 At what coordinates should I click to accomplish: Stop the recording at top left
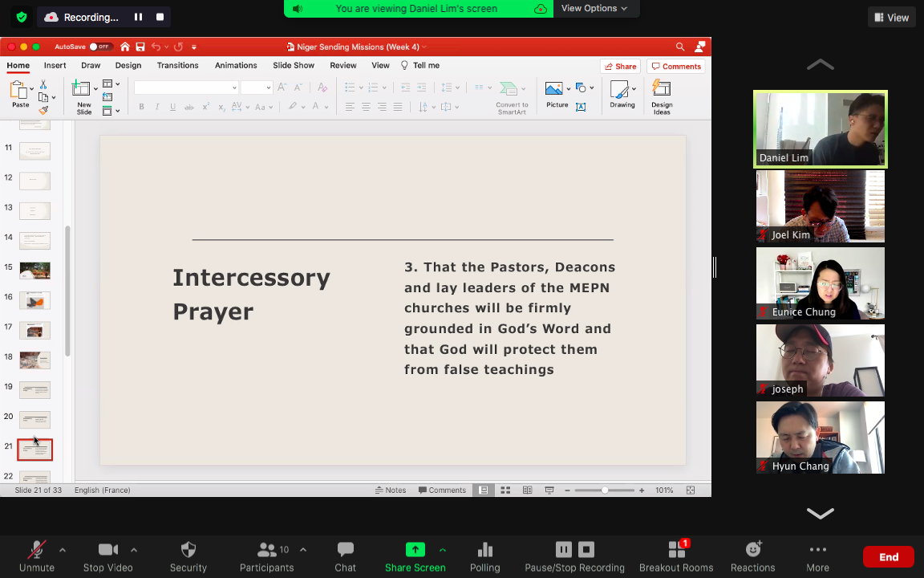click(x=160, y=17)
